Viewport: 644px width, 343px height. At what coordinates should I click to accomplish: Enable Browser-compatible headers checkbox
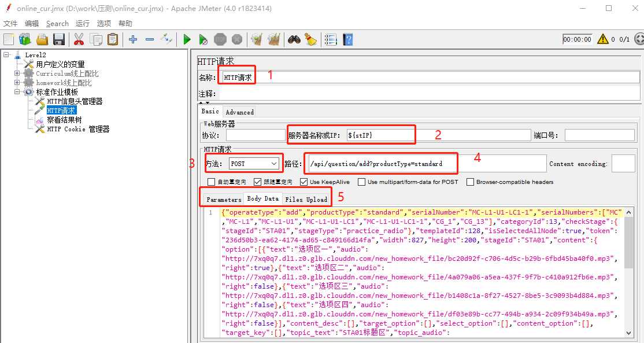click(x=470, y=182)
